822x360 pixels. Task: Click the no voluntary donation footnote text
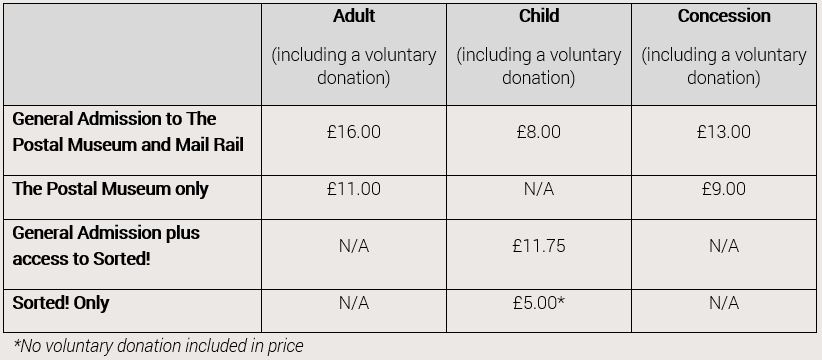158,346
